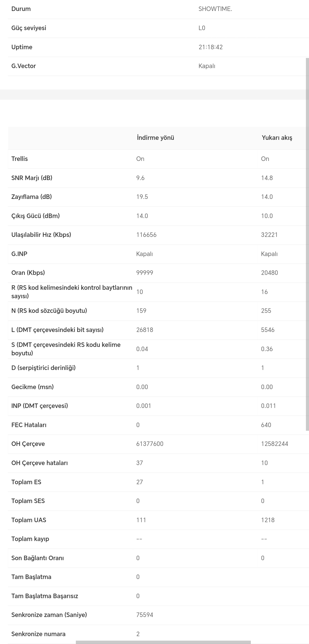
Task: Click the G.Vector row label
Action: click(x=24, y=66)
